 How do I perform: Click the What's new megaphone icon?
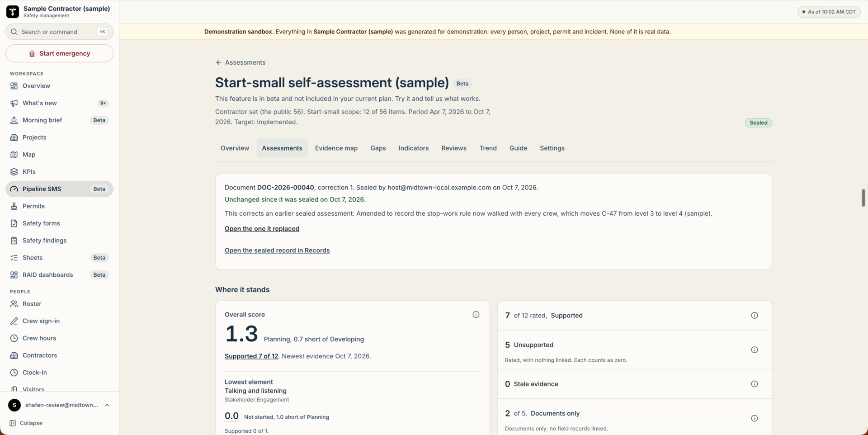(14, 103)
